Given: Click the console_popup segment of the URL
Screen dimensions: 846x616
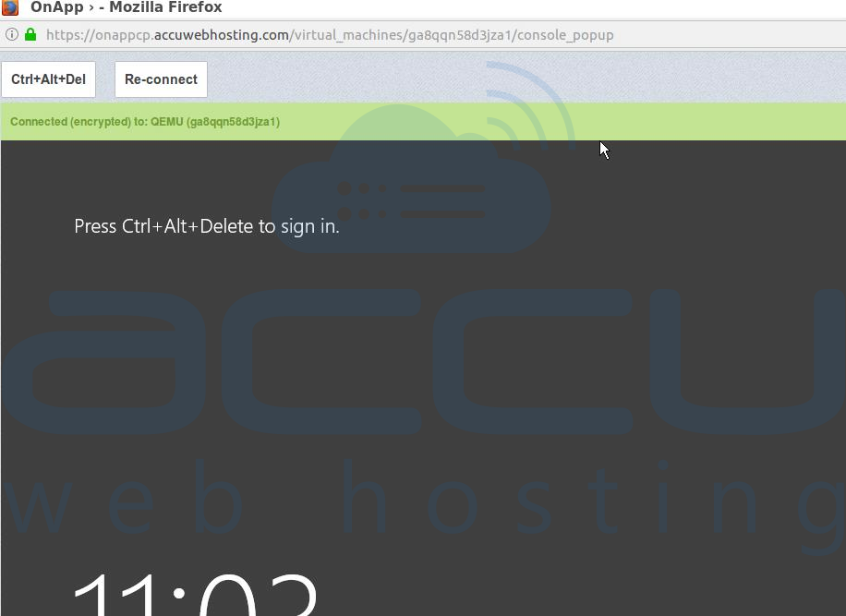Looking at the screenshot, I should (565, 35).
